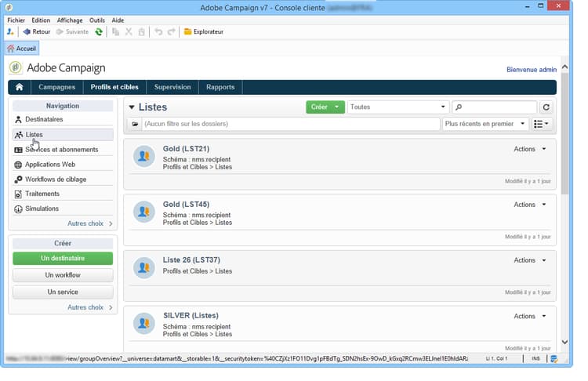Image resolution: width=588 pixels, height=381 pixels.
Task: Switch to Profils et cibles tab
Action: (x=114, y=87)
